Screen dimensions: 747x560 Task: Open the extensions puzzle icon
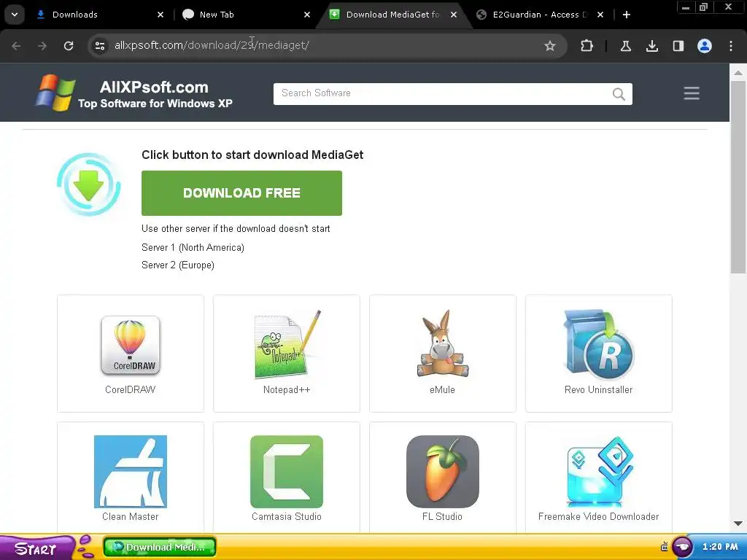tap(587, 46)
